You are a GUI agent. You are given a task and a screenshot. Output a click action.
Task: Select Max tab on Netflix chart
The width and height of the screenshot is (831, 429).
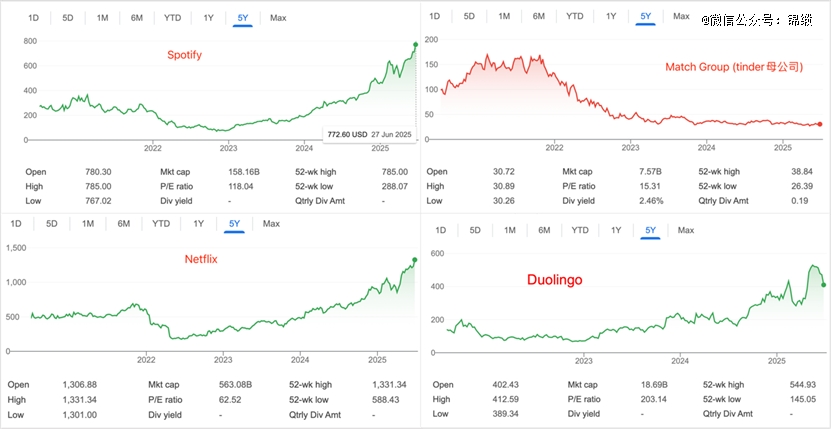point(271,223)
